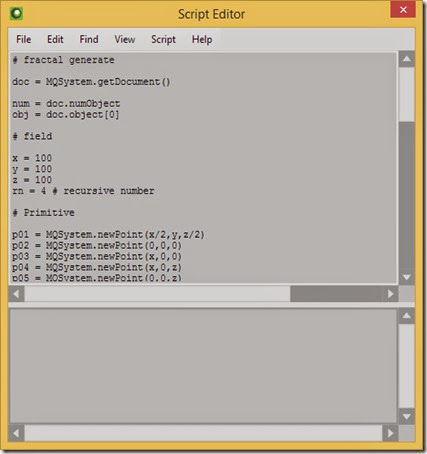Close the Script Editor window

point(403,10)
